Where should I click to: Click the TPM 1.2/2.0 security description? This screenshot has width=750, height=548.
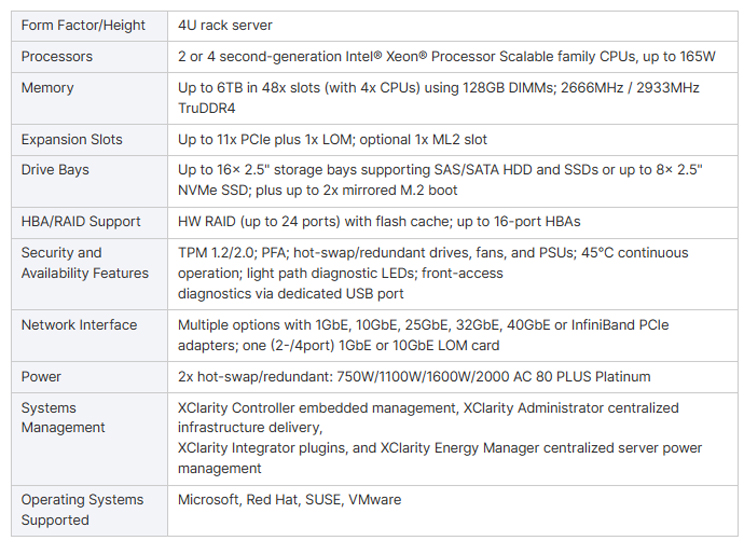coord(433,273)
